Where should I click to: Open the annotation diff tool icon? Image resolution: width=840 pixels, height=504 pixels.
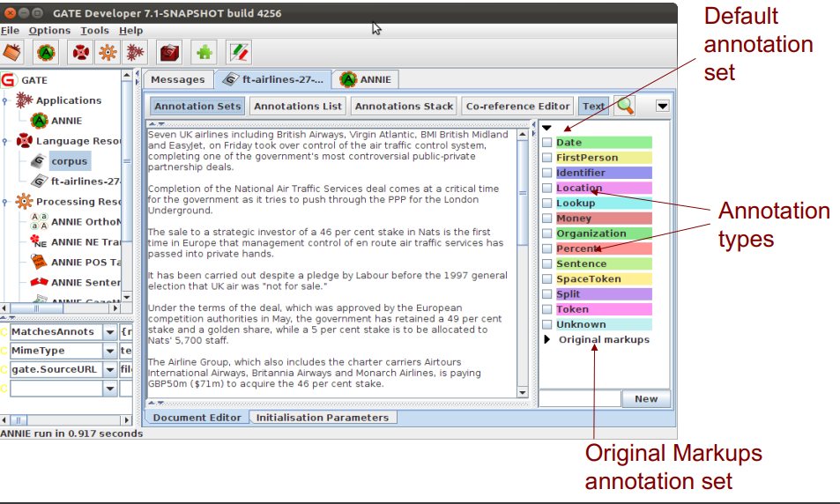pyautogui.click(x=238, y=53)
